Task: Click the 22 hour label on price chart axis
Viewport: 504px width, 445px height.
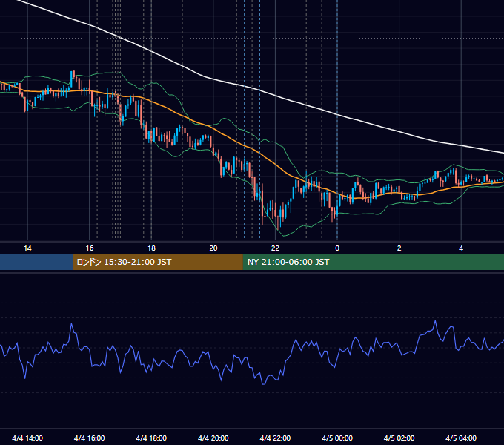Action: tap(275, 248)
